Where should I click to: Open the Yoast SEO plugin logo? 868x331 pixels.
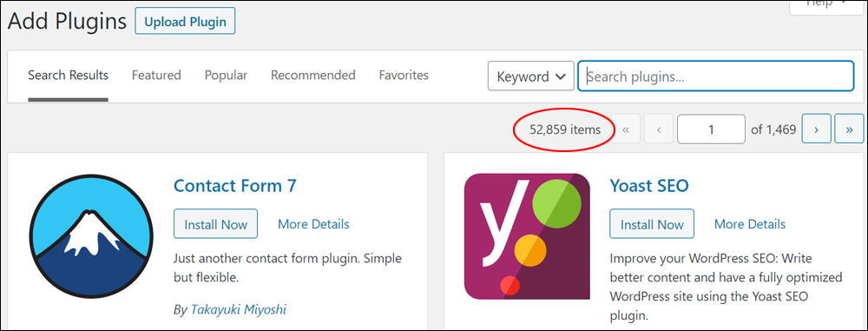click(527, 237)
